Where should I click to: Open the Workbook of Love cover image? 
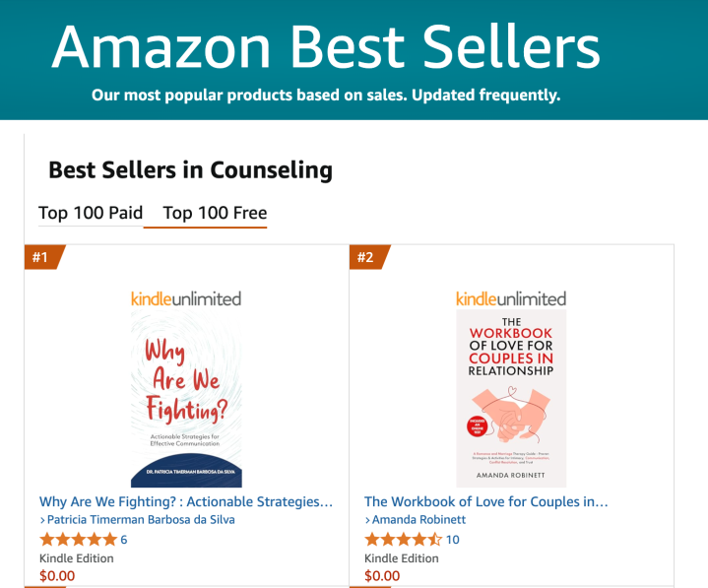pyautogui.click(x=511, y=399)
